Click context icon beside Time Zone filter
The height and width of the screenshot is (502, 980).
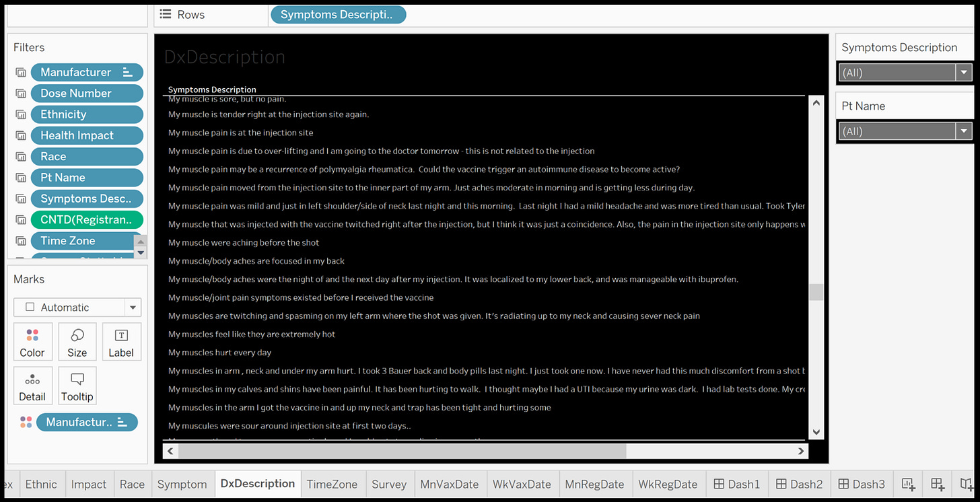(x=21, y=241)
